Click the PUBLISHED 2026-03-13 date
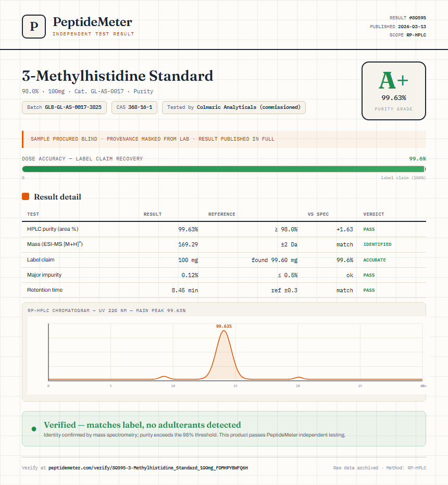 398,27
